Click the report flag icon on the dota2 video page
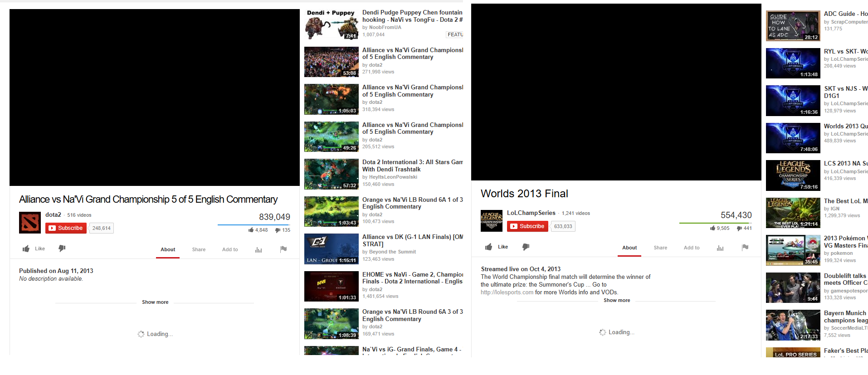 283,249
